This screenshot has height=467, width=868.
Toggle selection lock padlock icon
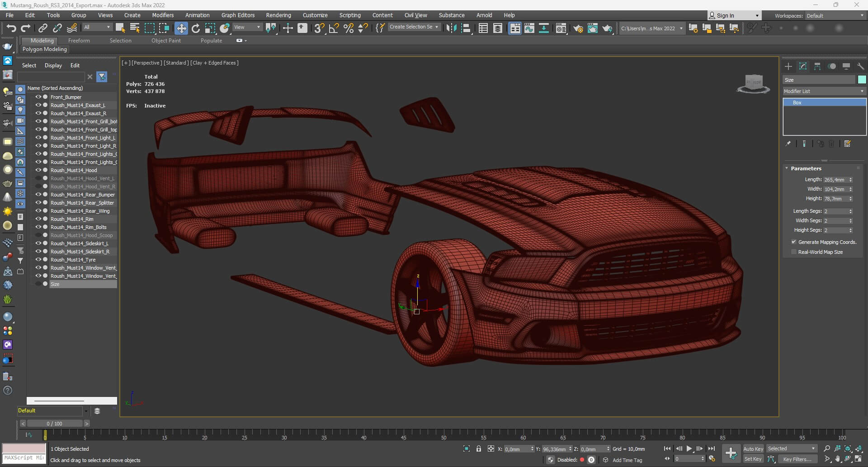[x=479, y=448]
